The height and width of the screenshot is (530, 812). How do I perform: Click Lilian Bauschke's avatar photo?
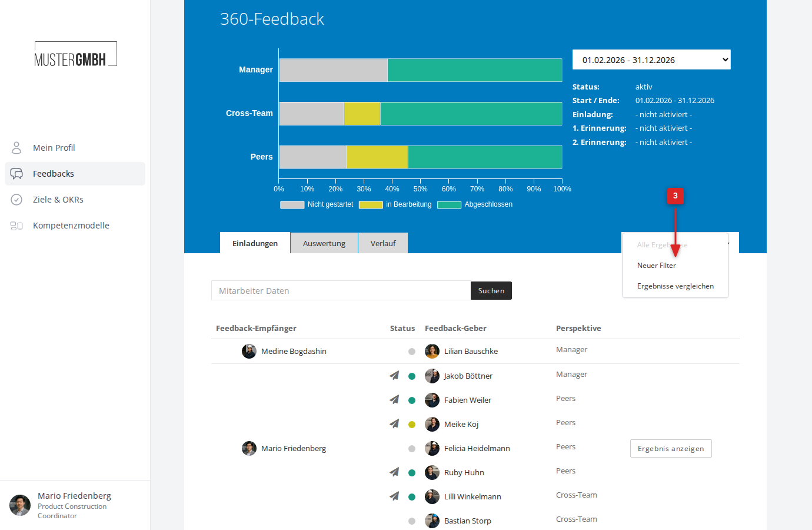click(432, 352)
